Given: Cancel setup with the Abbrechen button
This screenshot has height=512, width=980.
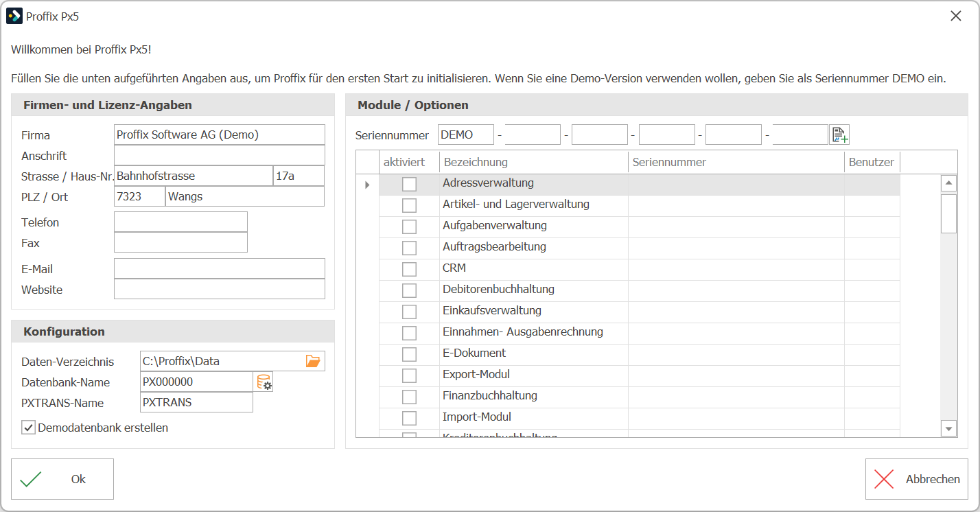Looking at the screenshot, I should (x=917, y=479).
